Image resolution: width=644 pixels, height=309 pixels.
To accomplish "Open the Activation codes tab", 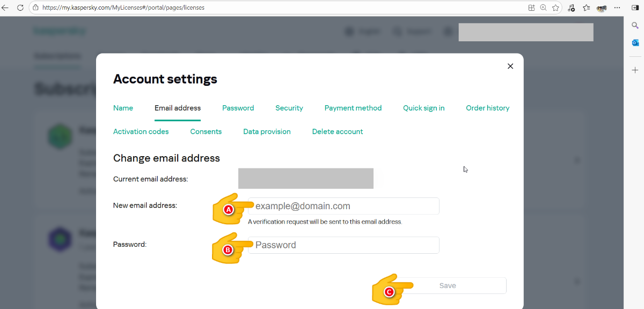I will [141, 131].
